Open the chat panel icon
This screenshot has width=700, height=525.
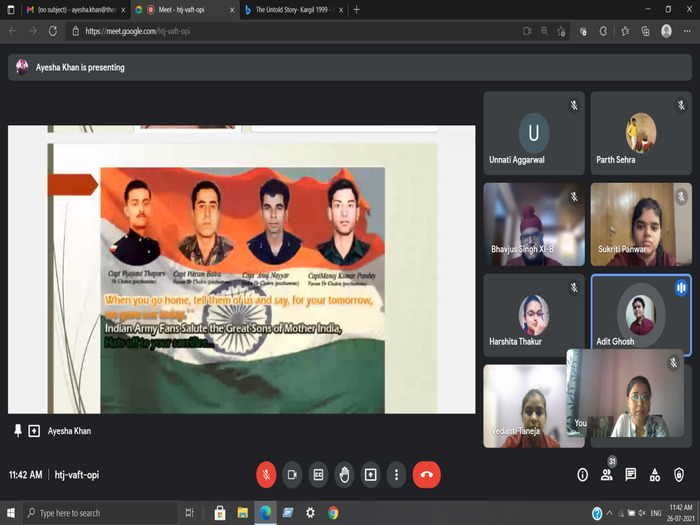[631, 475]
